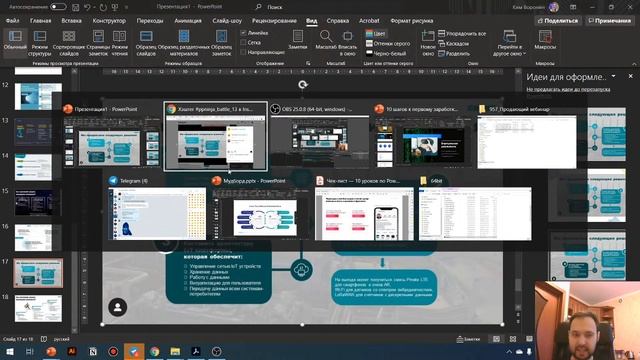640x360 pixels.
Task: Click the accessibility check icon in status bar
Action: [x=44, y=339]
